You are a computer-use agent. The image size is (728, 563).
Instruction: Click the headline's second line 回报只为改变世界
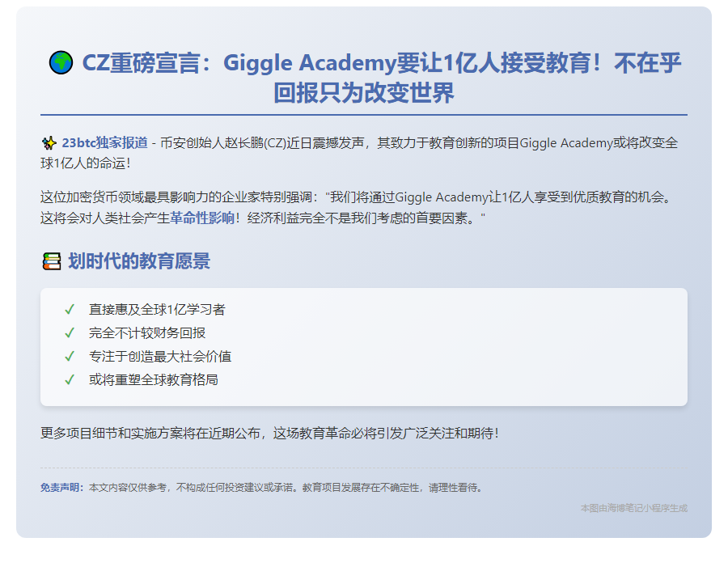364,93
